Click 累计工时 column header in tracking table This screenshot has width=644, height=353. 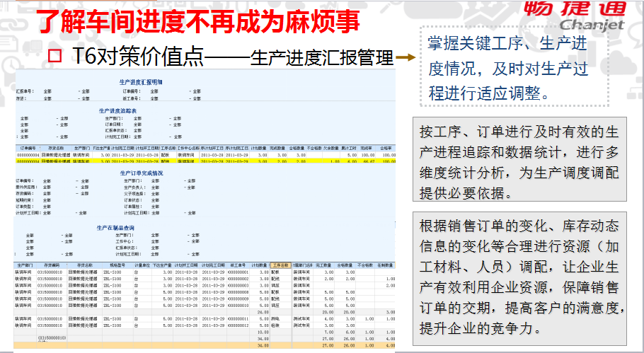point(349,148)
